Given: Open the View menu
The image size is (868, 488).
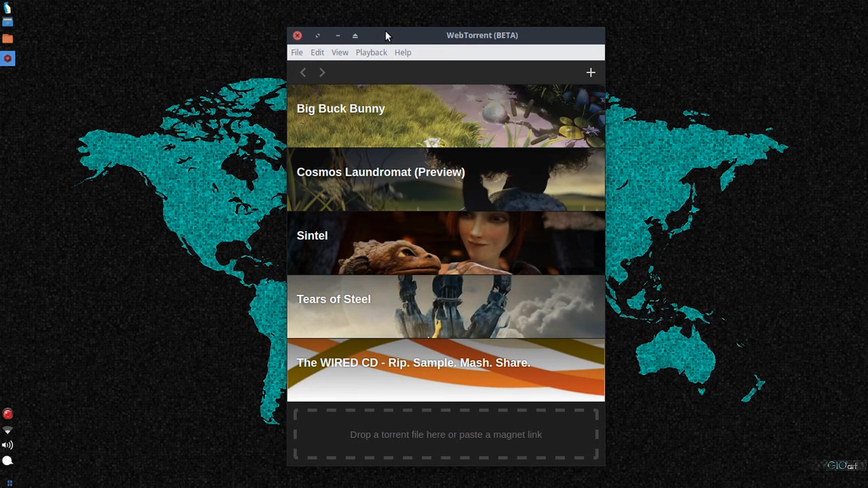Looking at the screenshot, I should [x=340, y=52].
